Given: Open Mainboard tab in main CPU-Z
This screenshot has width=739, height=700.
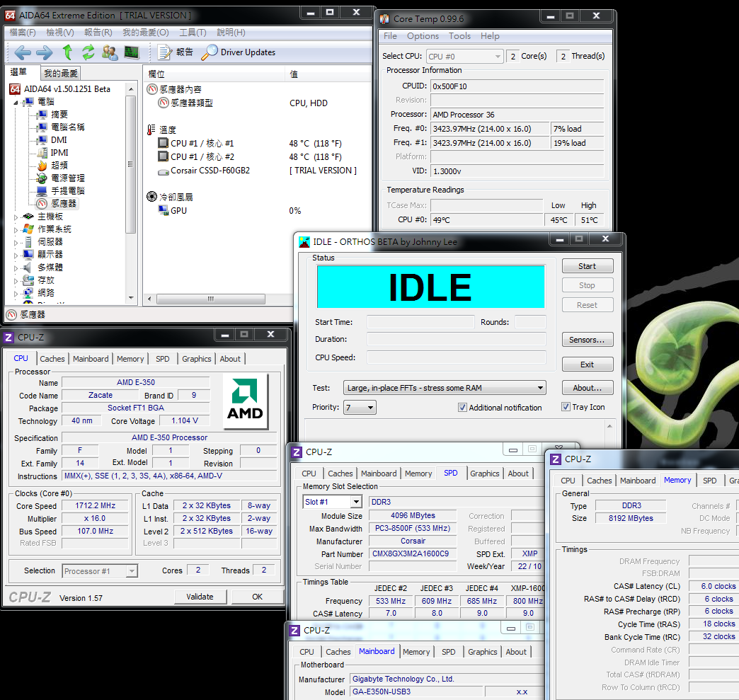Looking at the screenshot, I should pos(91,359).
